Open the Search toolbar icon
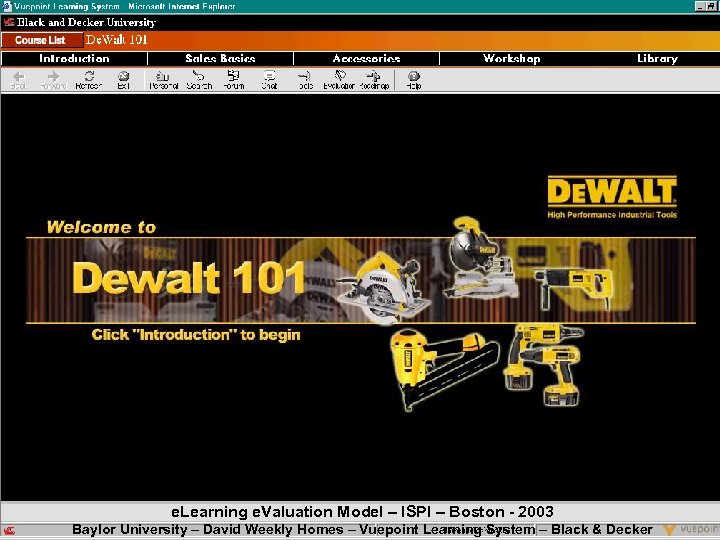Viewport: 720px width, 540px height. 199,79
